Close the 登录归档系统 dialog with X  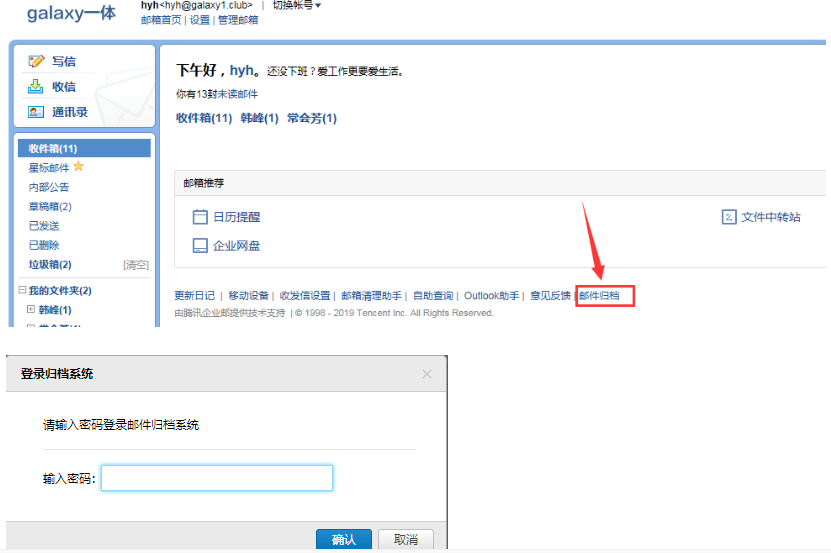pos(427,374)
